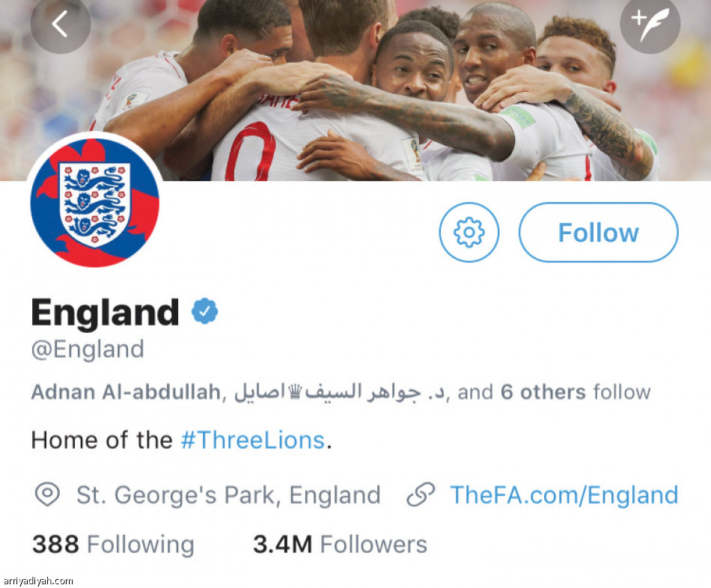
Task: Select the @England handle text
Action: pyautogui.click(x=88, y=349)
